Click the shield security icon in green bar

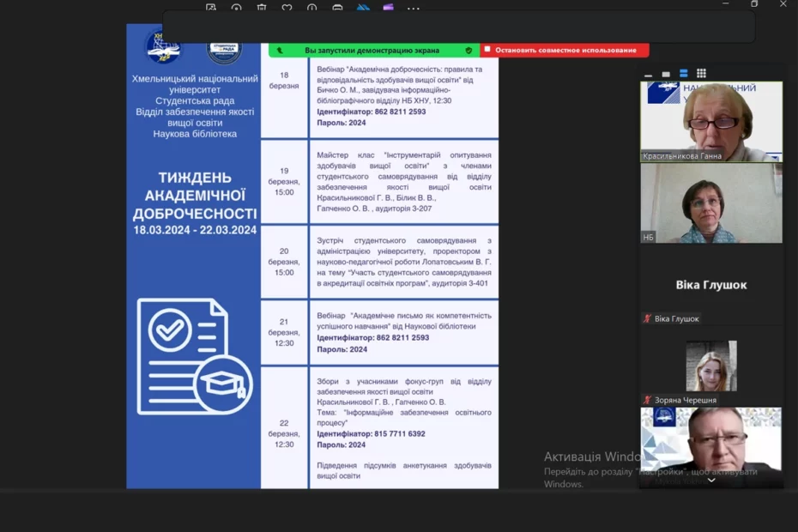click(469, 51)
